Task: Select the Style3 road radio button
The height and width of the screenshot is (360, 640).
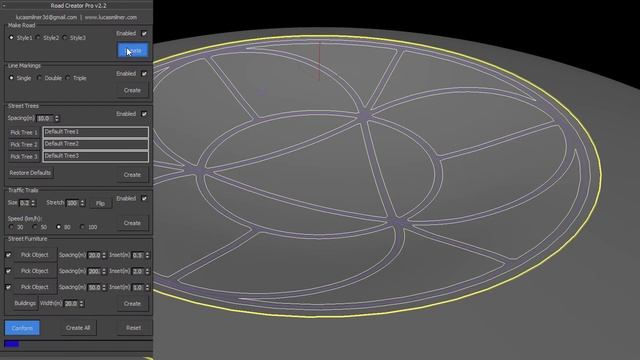Action: [65, 38]
